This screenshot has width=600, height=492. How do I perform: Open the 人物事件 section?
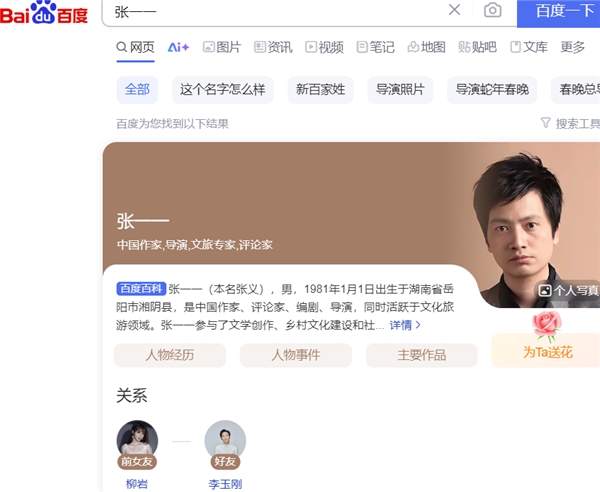[x=296, y=355]
